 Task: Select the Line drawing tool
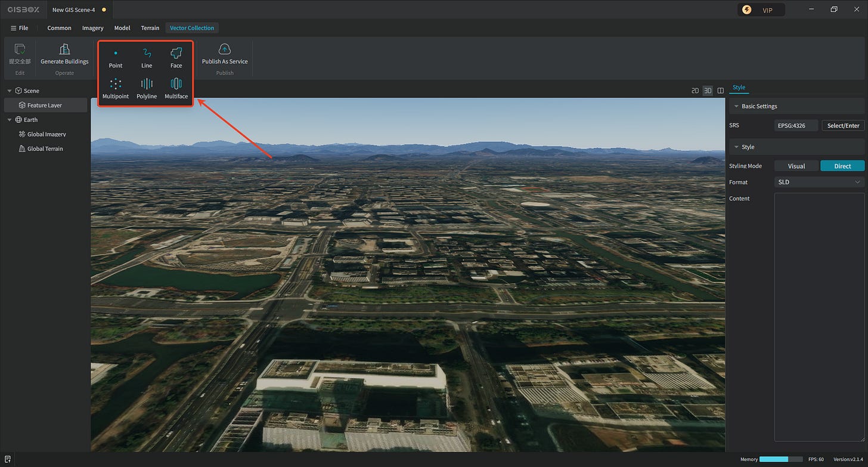coord(147,58)
